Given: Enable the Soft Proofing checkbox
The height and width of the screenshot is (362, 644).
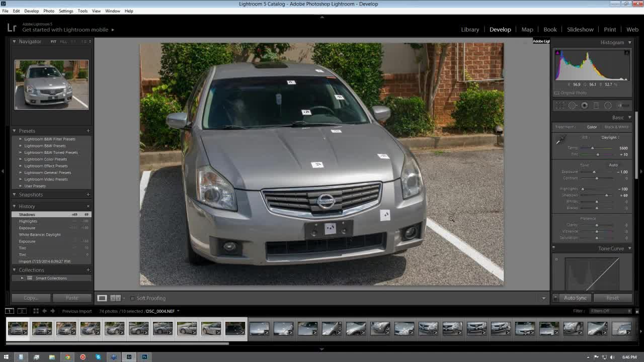Looking at the screenshot, I should 132,298.
